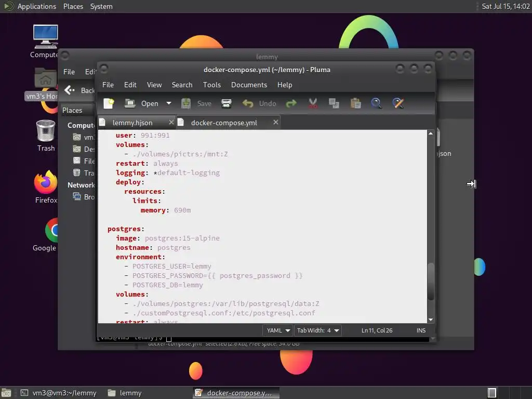Open the System menu in top panel
Image resolution: width=532 pixels, height=399 pixels.
click(101, 6)
